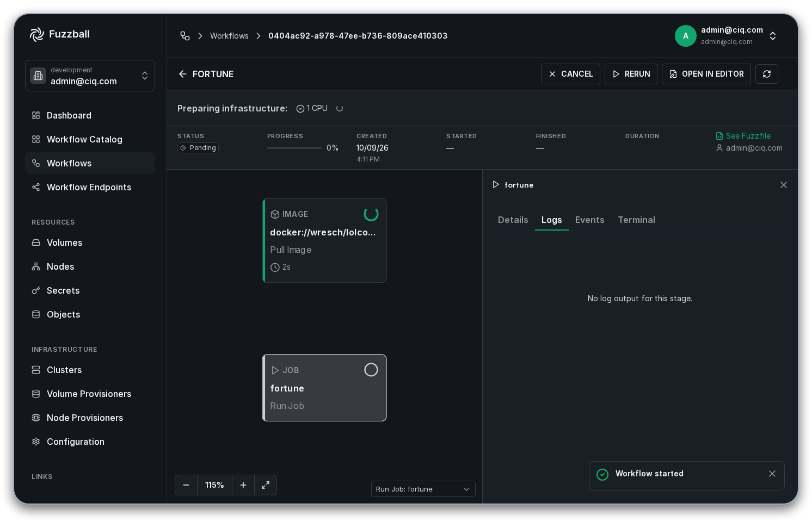
Task: Switch to the Details tab
Action: [x=513, y=220]
